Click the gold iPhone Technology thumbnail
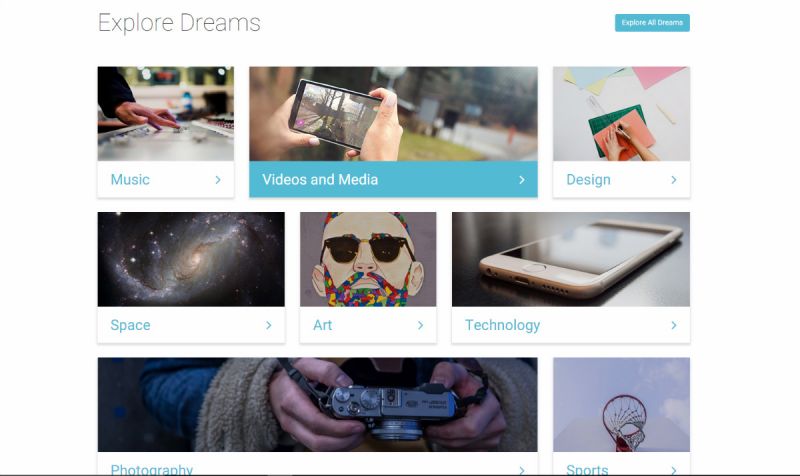Image resolution: width=800 pixels, height=476 pixels. [571, 259]
